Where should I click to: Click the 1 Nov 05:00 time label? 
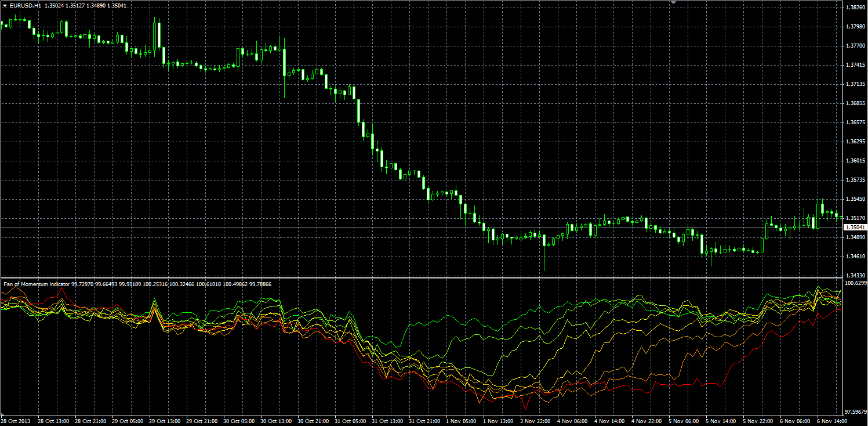click(x=460, y=421)
